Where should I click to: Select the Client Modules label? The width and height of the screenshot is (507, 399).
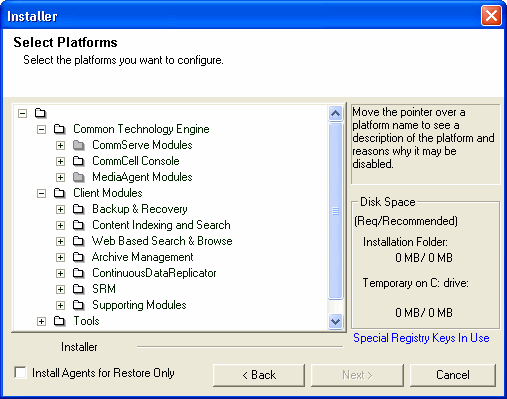tap(108, 193)
